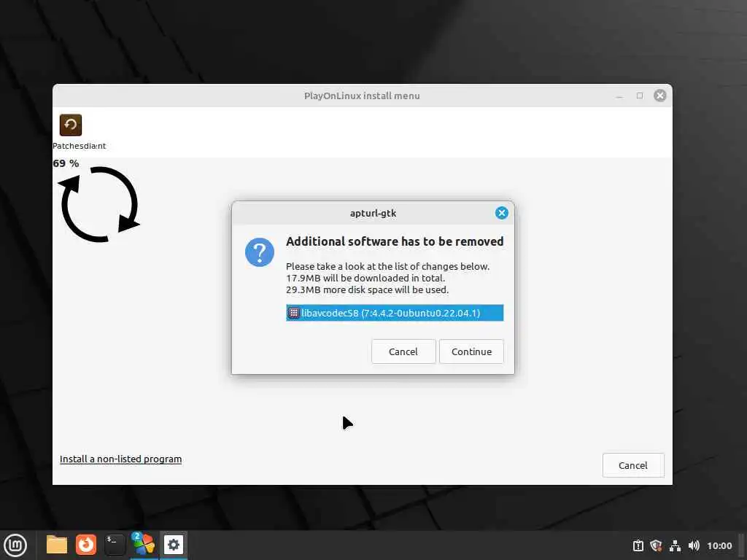Open the Linux Mint start menu
The image size is (747, 560).
[15, 545]
